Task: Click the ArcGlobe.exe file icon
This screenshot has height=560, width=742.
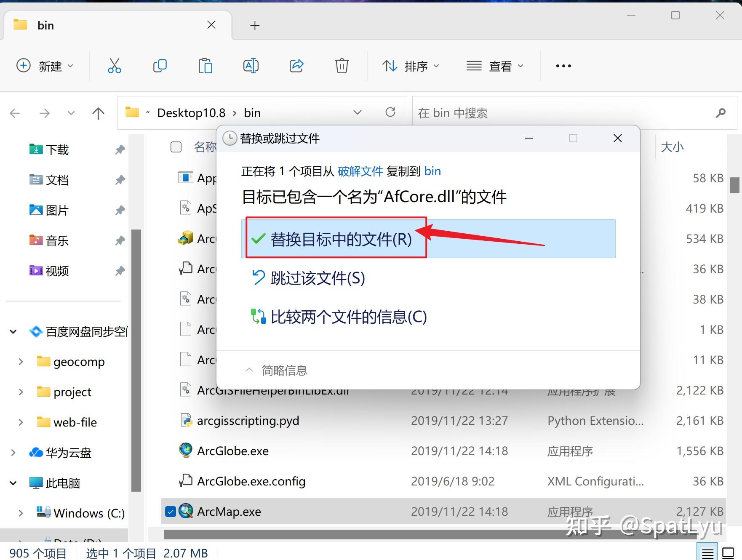Action: pyautogui.click(x=186, y=451)
